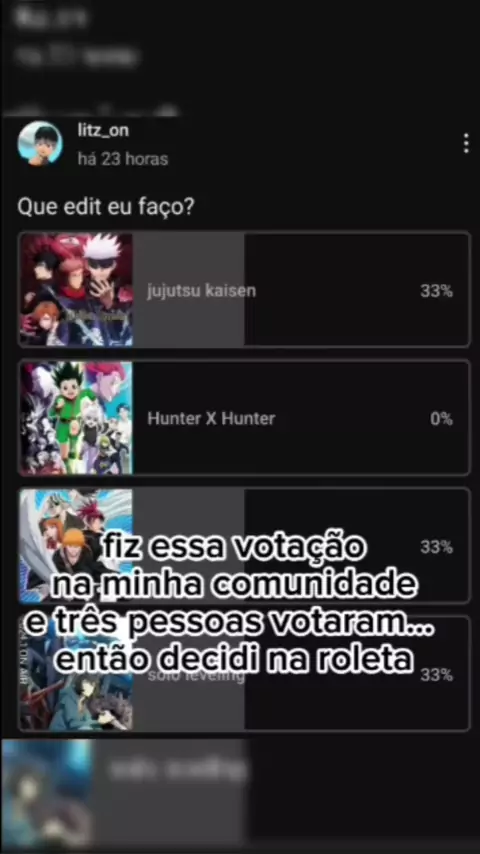Tap the Bleach artwork thumbnail in third option
This screenshot has width=480, height=854.
pyautogui.click(x=76, y=545)
